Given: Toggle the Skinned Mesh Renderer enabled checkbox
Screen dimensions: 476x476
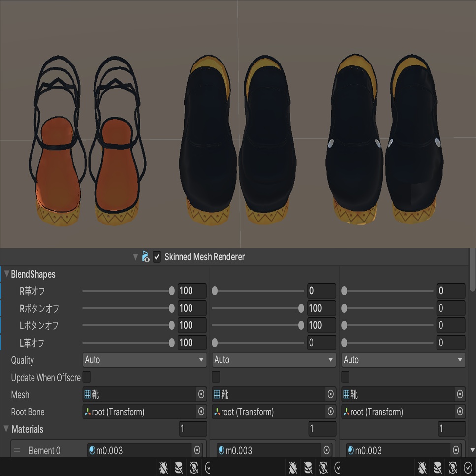Looking at the screenshot, I should [157, 257].
